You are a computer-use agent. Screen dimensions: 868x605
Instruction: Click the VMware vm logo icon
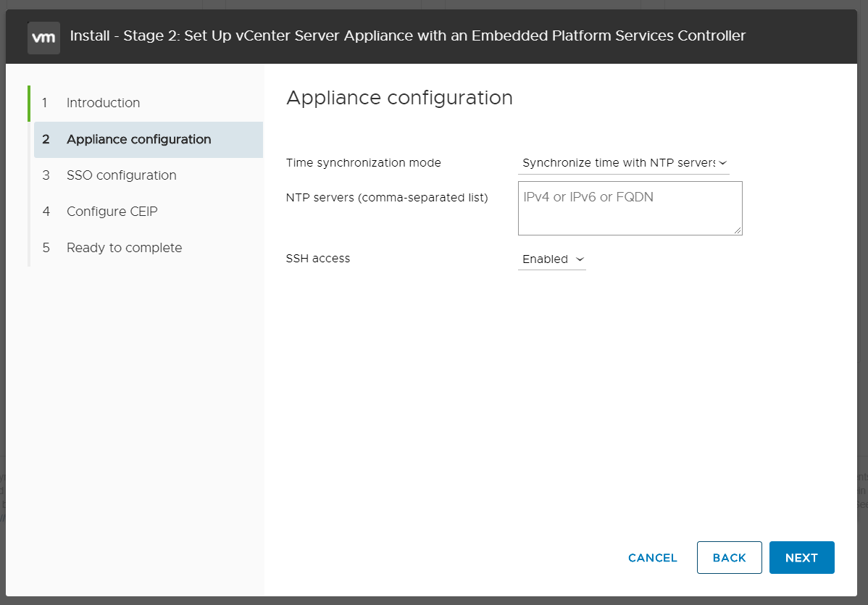[x=43, y=37]
